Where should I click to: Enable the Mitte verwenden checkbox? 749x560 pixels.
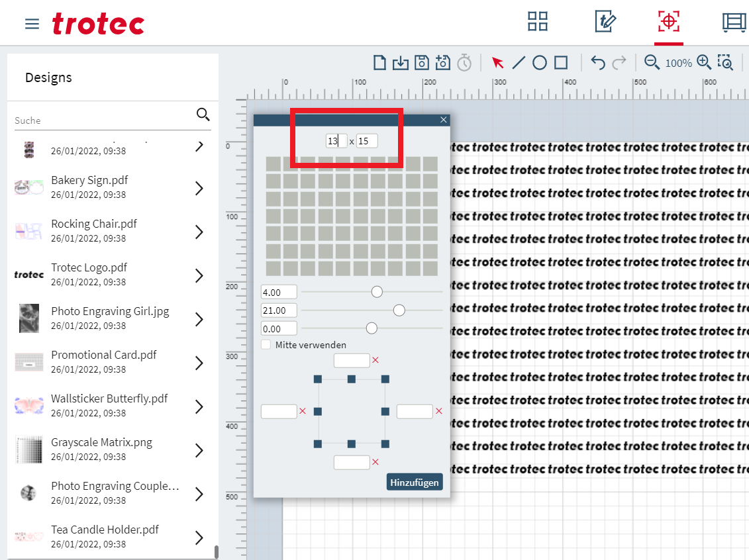[x=266, y=345]
